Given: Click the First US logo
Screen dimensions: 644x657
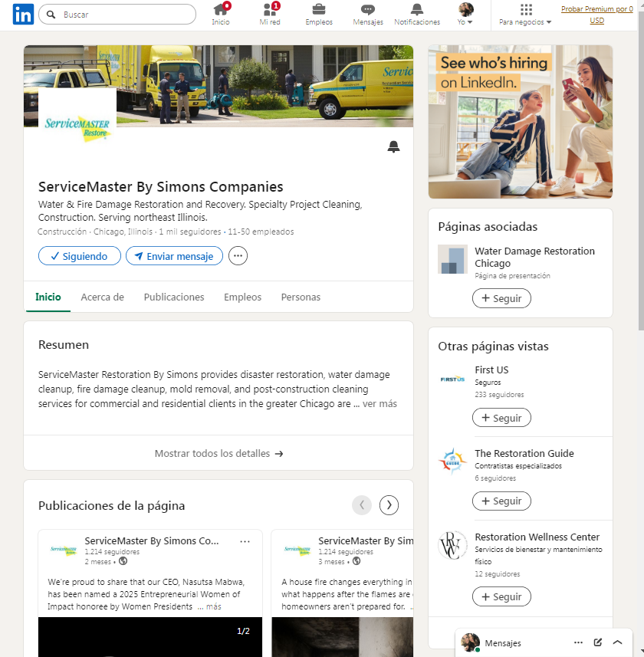Looking at the screenshot, I should pyautogui.click(x=452, y=379).
